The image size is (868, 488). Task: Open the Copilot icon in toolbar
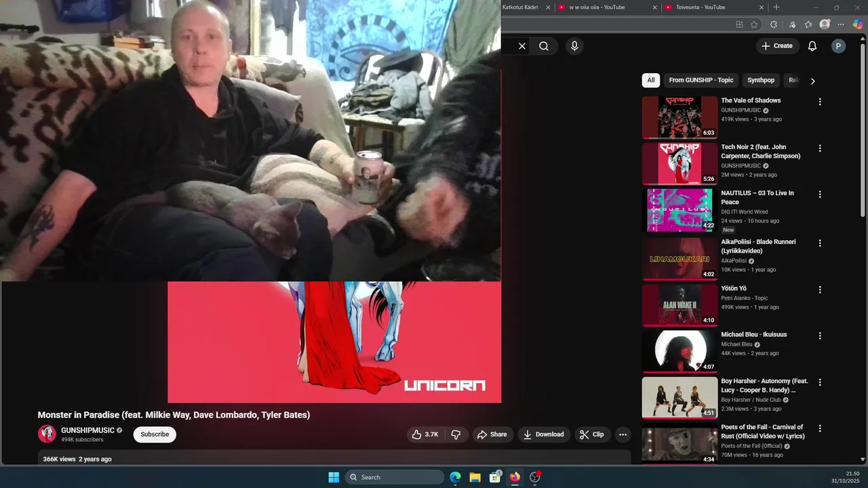pos(858,24)
